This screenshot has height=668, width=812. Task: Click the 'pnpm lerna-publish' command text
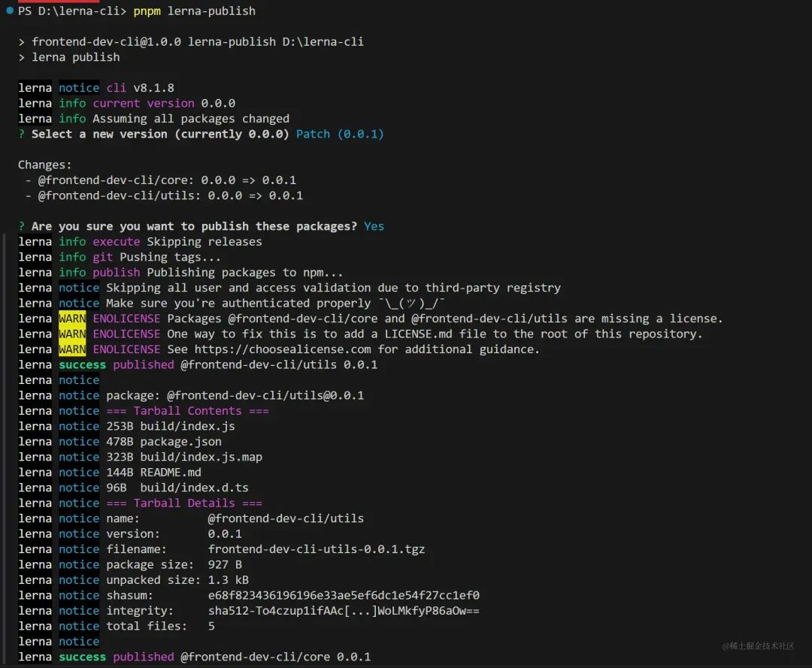tap(194, 11)
